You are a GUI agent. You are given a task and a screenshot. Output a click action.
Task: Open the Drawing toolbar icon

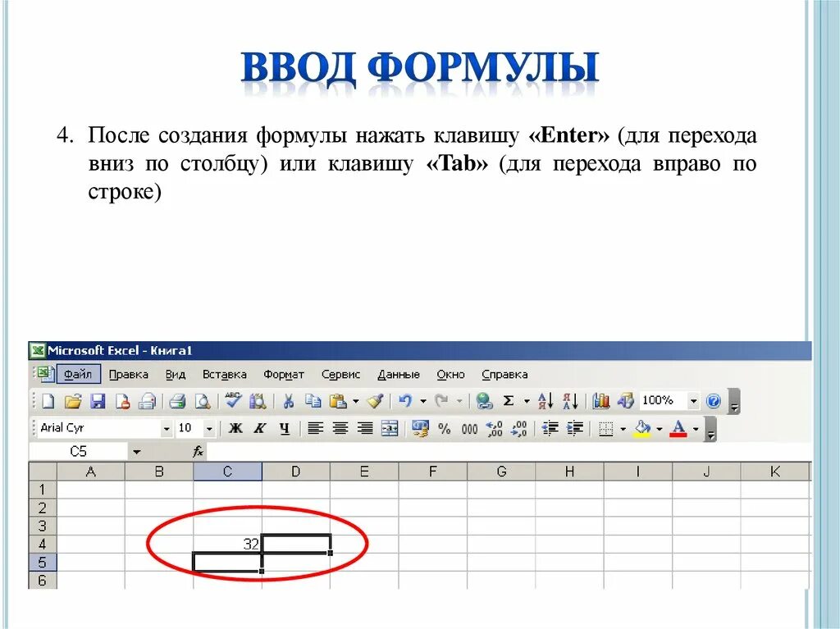tap(625, 401)
